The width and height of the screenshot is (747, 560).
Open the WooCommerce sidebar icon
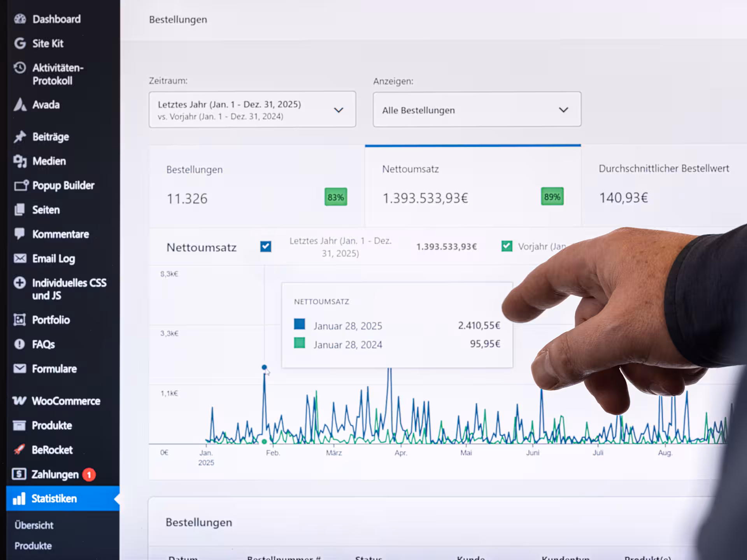(19, 401)
